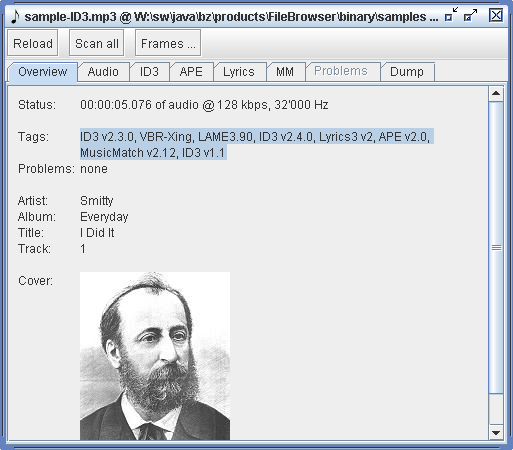Open the Frames ... dialog button
Viewport: 513px width, 450px height.
point(168,43)
